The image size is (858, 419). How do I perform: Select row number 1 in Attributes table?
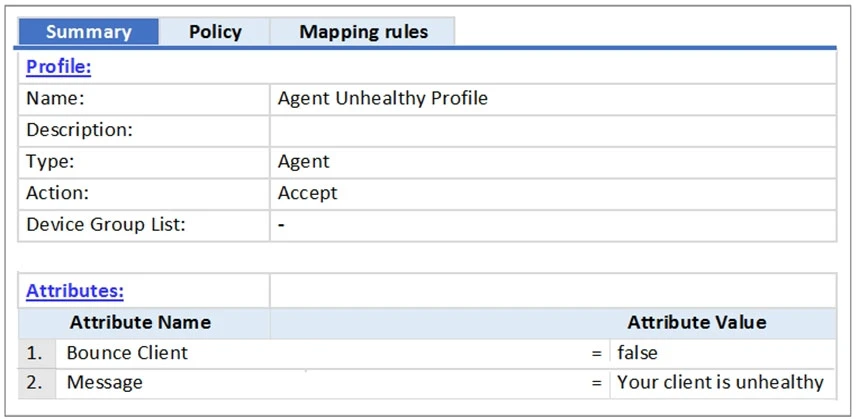tap(35, 353)
